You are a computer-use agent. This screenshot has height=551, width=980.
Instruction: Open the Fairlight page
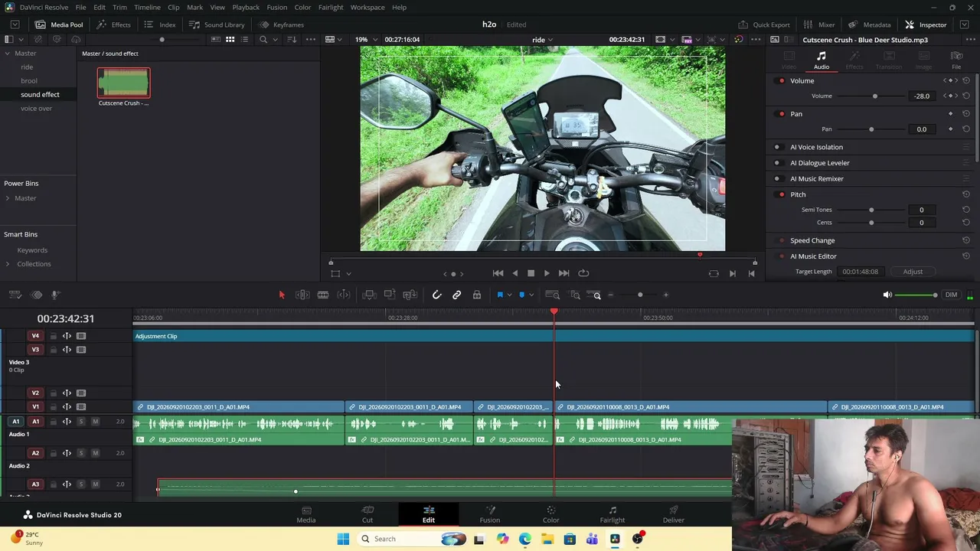[612, 514]
